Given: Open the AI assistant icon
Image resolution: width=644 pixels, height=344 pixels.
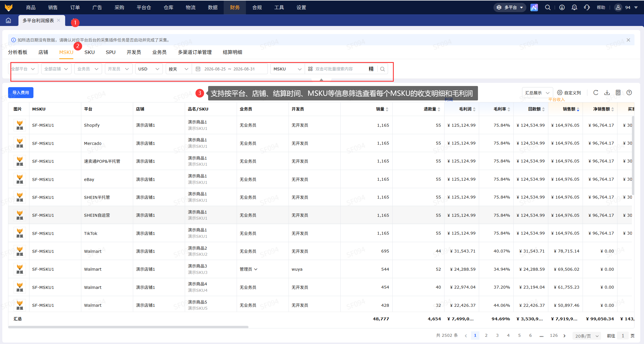Looking at the screenshot, I should (534, 8).
